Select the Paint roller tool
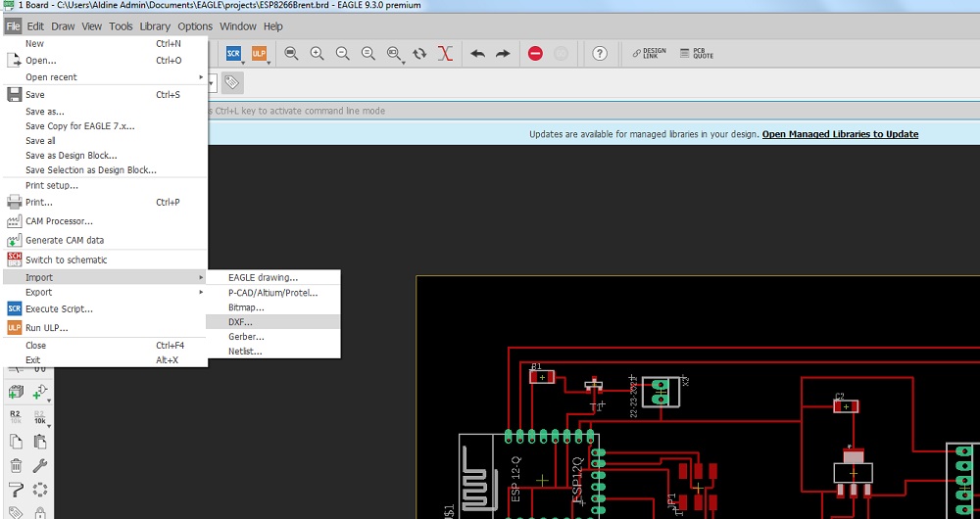The image size is (980, 519). coord(16,490)
